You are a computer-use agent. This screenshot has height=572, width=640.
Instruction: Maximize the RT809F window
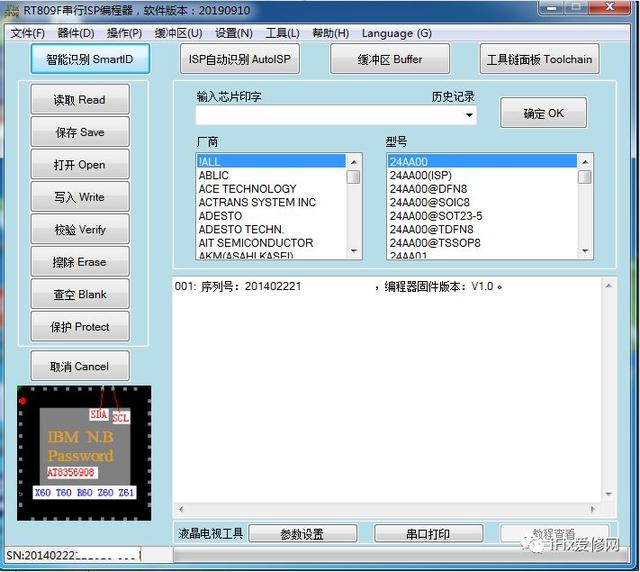click(x=576, y=8)
